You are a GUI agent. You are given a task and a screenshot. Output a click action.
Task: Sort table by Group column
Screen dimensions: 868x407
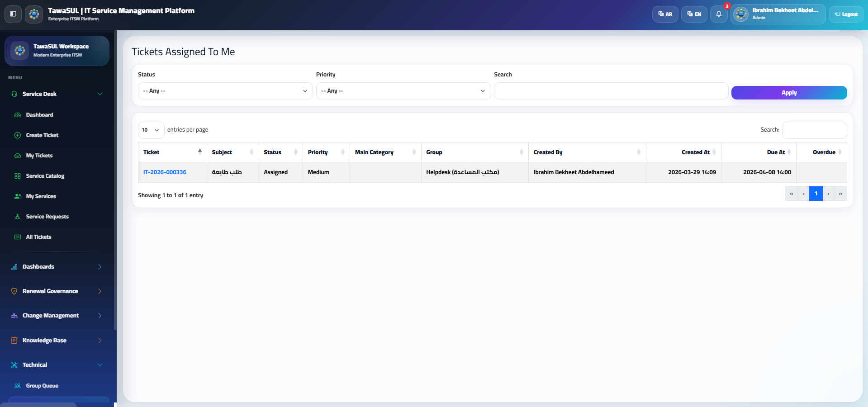tap(474, 152)
